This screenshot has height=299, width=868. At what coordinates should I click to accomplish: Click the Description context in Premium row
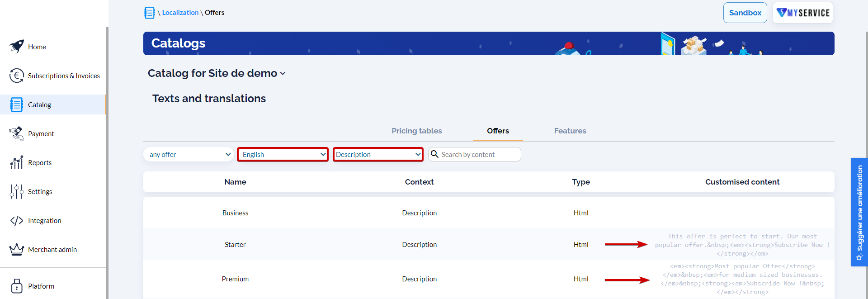(x=419, y=279)
